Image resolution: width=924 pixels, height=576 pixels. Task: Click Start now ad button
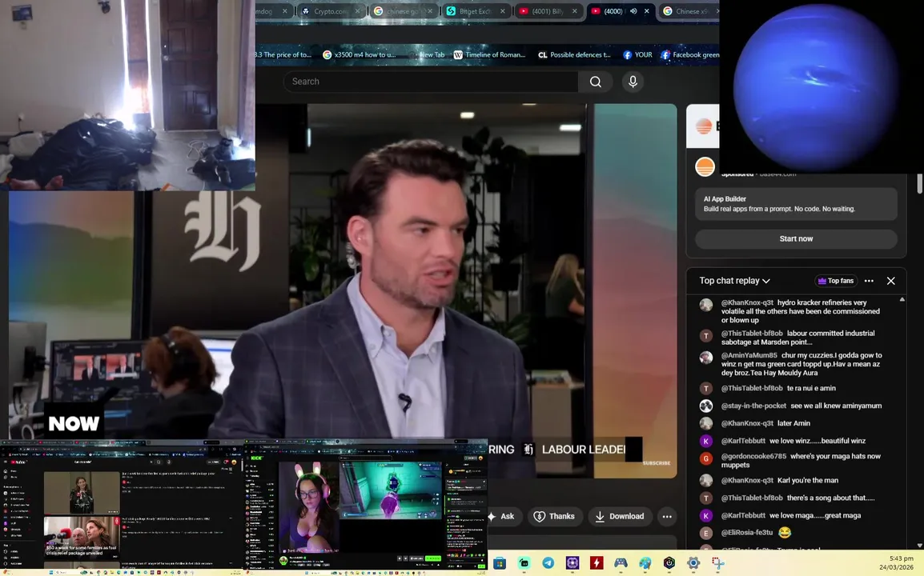click(796, 238)
